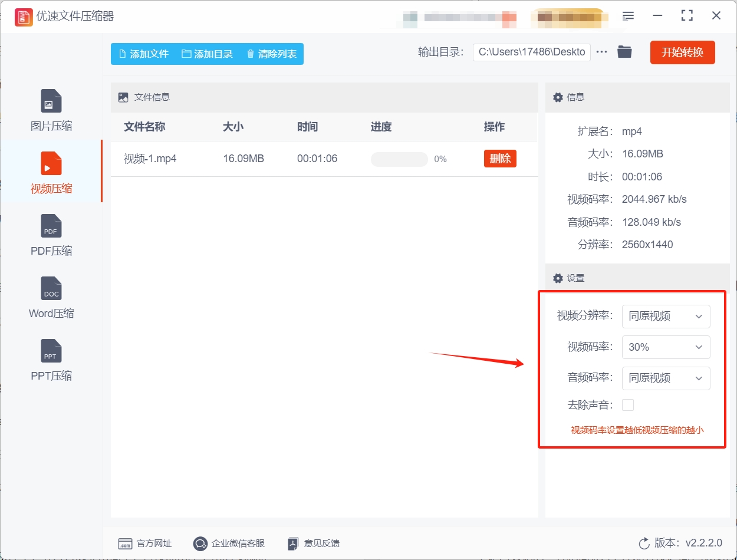This screenshot has width=737, height=560.
Task: Minimize the compressor window
Action: click(x=657, y=16)
